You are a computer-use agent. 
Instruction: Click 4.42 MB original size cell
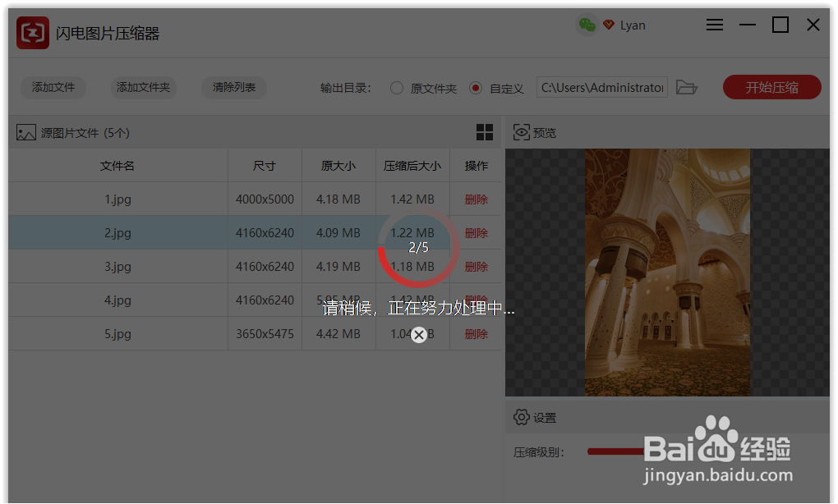pyautogui.click(x=338, y=334)
